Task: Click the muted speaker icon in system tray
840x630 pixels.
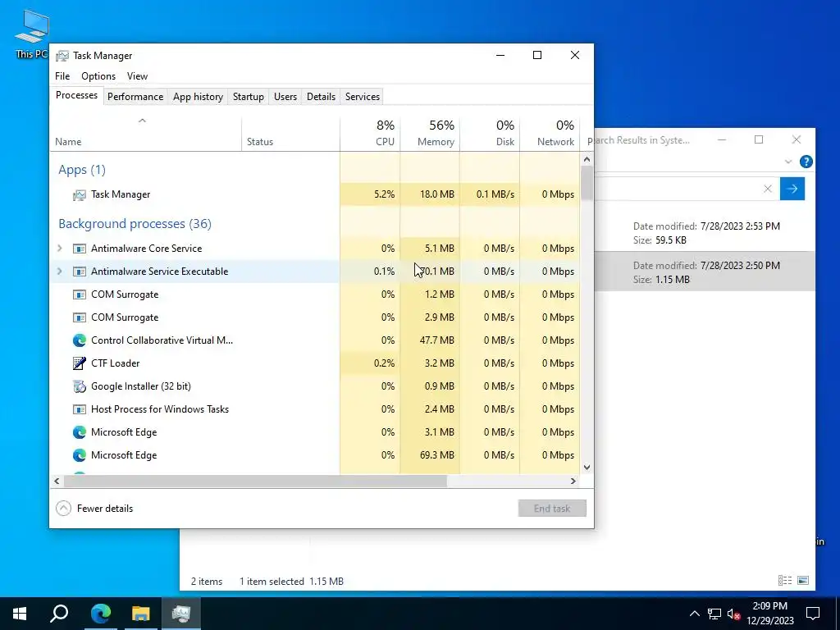Action: pos(734,614)
